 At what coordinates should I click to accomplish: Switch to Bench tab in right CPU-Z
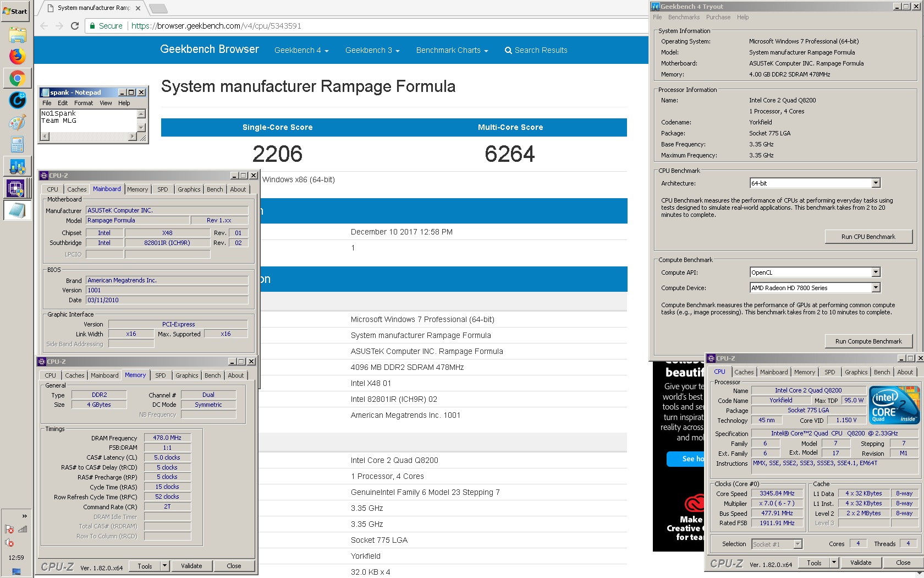882,372
